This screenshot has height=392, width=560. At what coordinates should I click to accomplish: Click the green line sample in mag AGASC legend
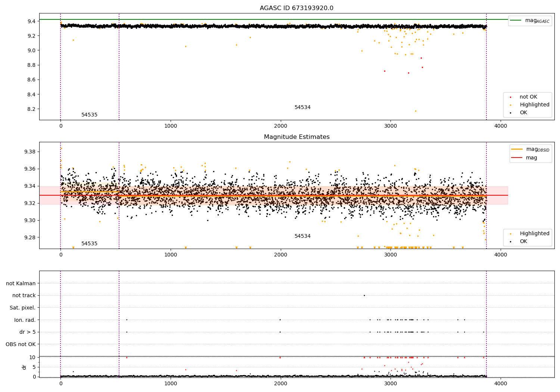click(516, 21)
